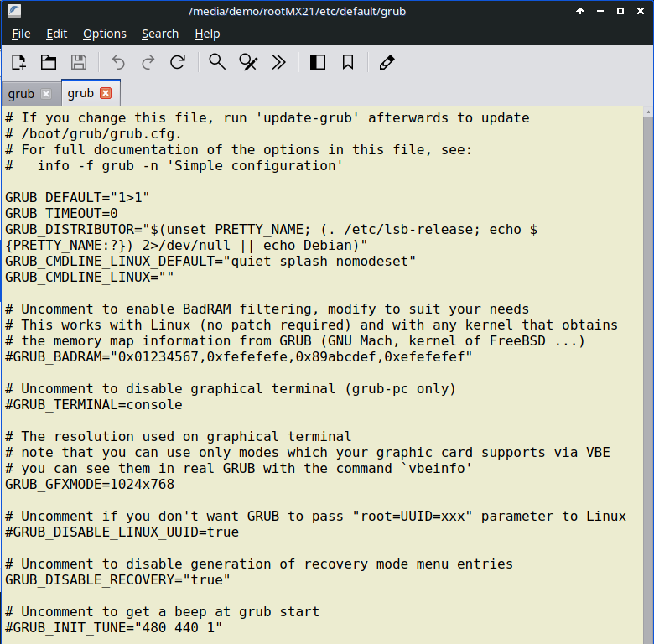Minimize the grub editor window
The width and height of the screenshot is (654, 644).
click(x=600, y=11)
